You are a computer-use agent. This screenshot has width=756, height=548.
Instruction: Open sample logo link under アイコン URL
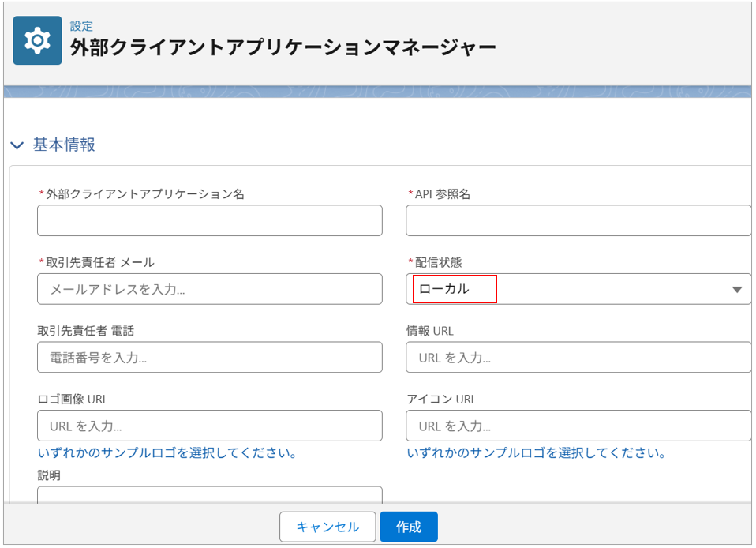(x=536, y=453)
